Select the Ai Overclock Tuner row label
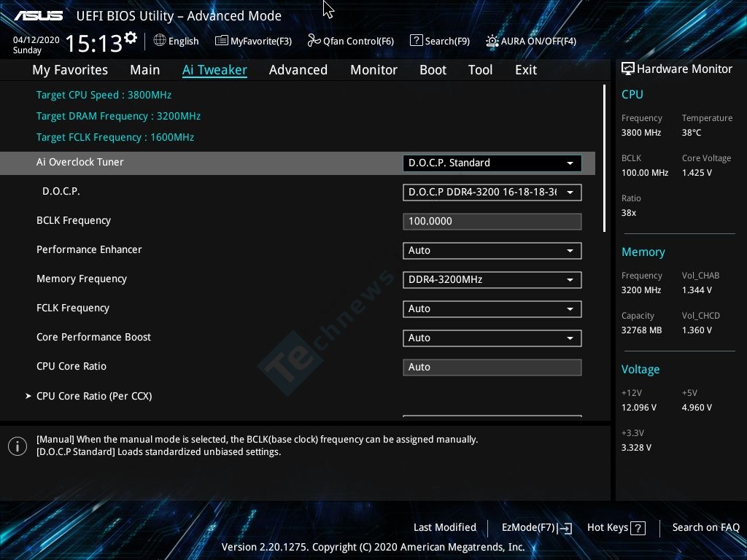 tap(80, 162)
